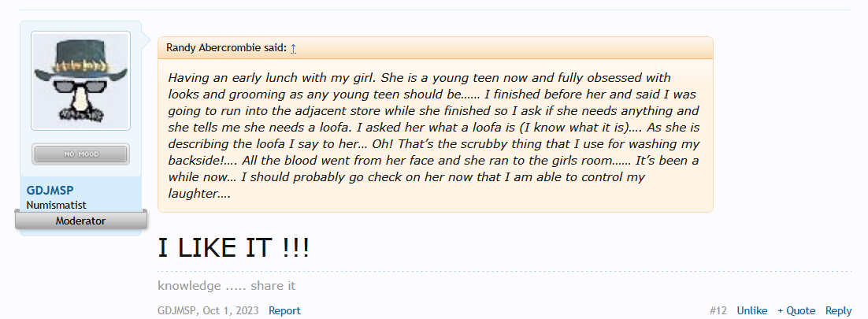Report this post
Image resolution: width=868 pixels, height=319 pixels.
[x=284, y=310]
